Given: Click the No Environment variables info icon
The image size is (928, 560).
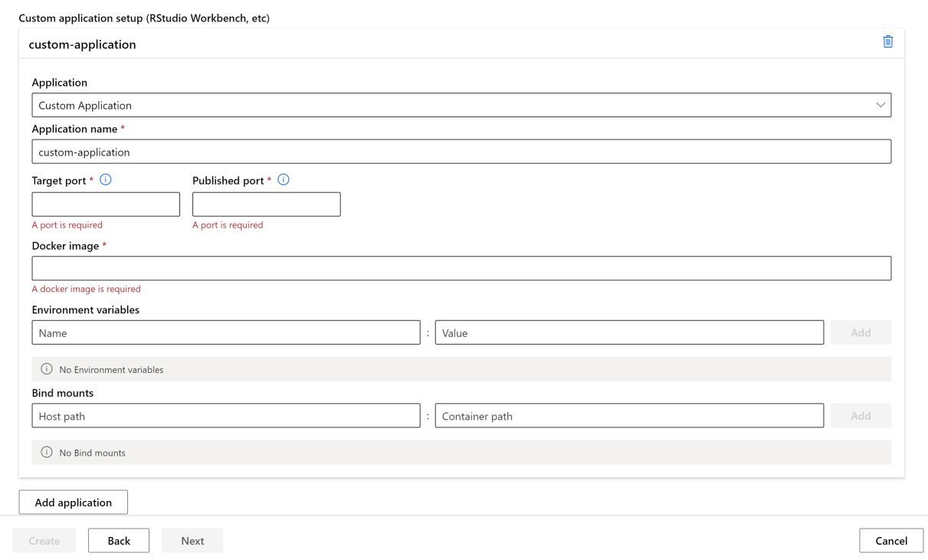Looking at the screenshot, I should coord(47,369).
